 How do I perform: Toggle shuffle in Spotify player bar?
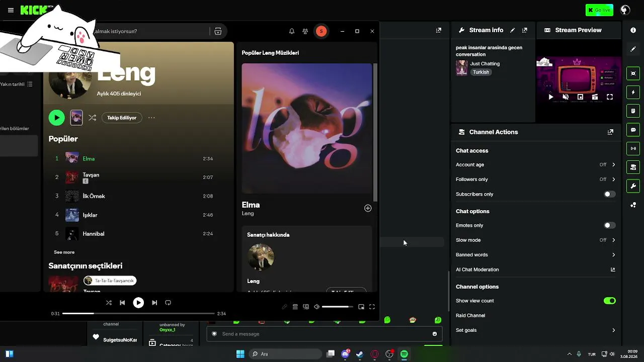[109, 303]
